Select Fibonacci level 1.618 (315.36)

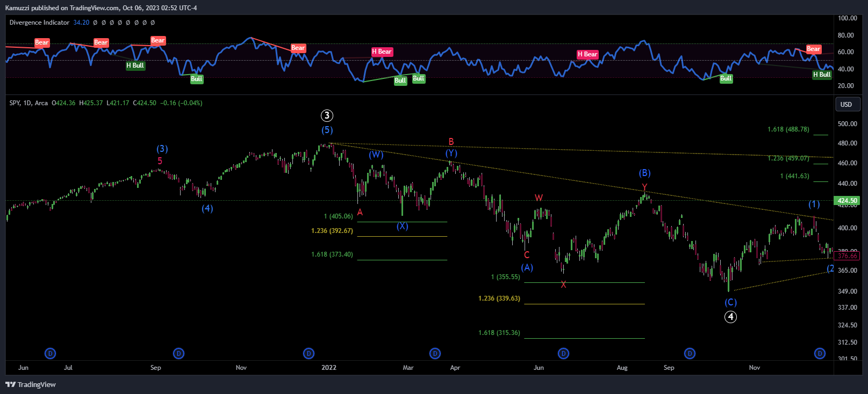click(499, 333)
